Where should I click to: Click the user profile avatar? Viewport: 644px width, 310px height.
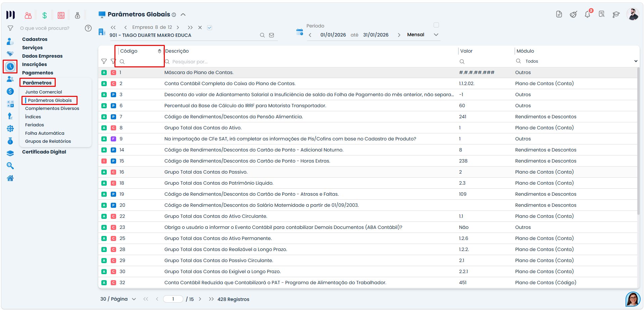[633, 14]
